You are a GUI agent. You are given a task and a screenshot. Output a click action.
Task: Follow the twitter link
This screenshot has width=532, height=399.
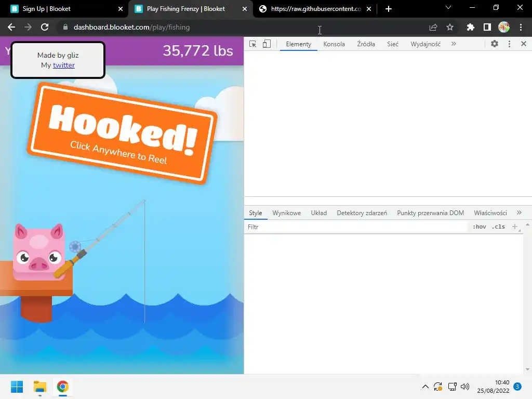click(64, 65)
